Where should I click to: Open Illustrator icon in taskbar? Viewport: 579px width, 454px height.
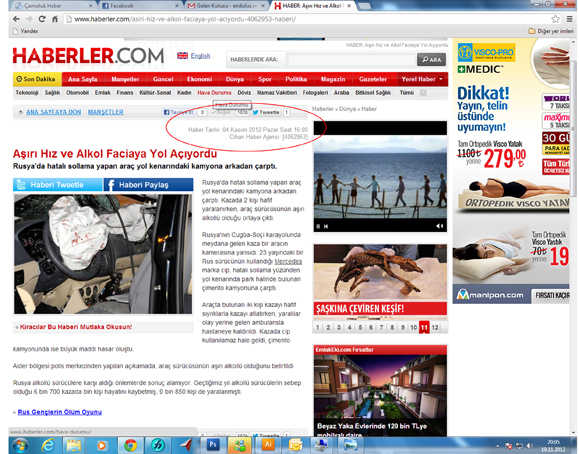pos(268,445)
